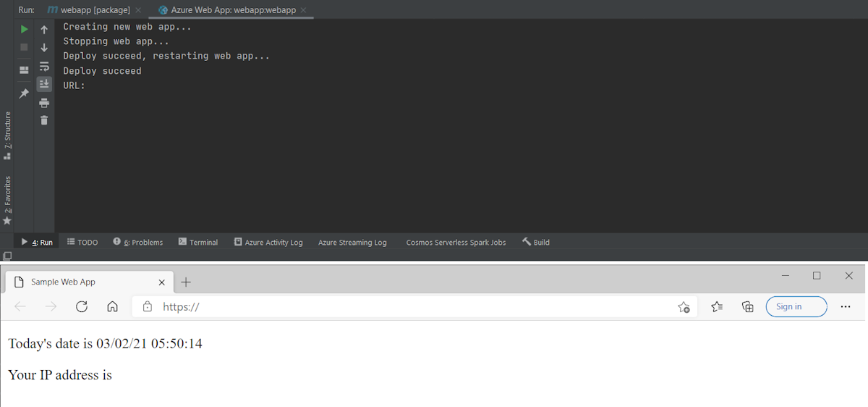This screenshot has height=407, width=868.
Task: Click 'URL:' line in console output
Action: 75,85
